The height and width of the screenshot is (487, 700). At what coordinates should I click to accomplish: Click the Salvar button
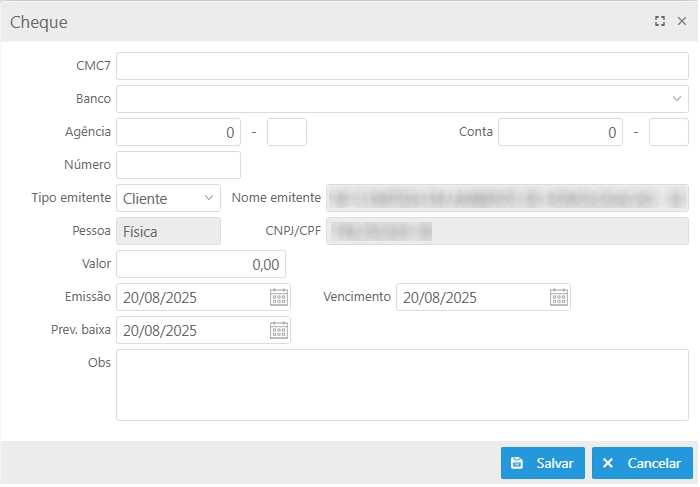coord(543,463)
